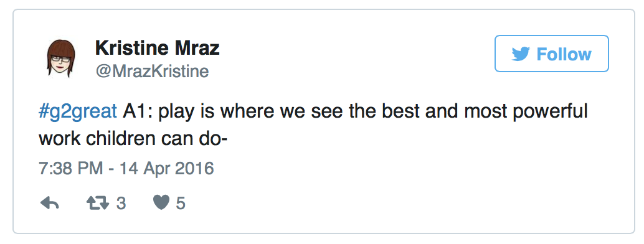Open the @MrazKristine handle
This screenshot has height=244, width=644.
pos(152,72)
